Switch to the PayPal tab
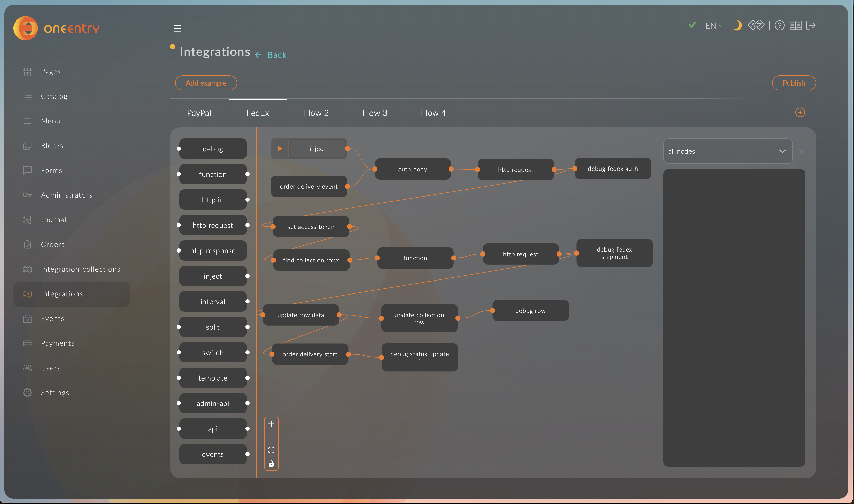Screen dimensions: 854x504 [199, 113]
